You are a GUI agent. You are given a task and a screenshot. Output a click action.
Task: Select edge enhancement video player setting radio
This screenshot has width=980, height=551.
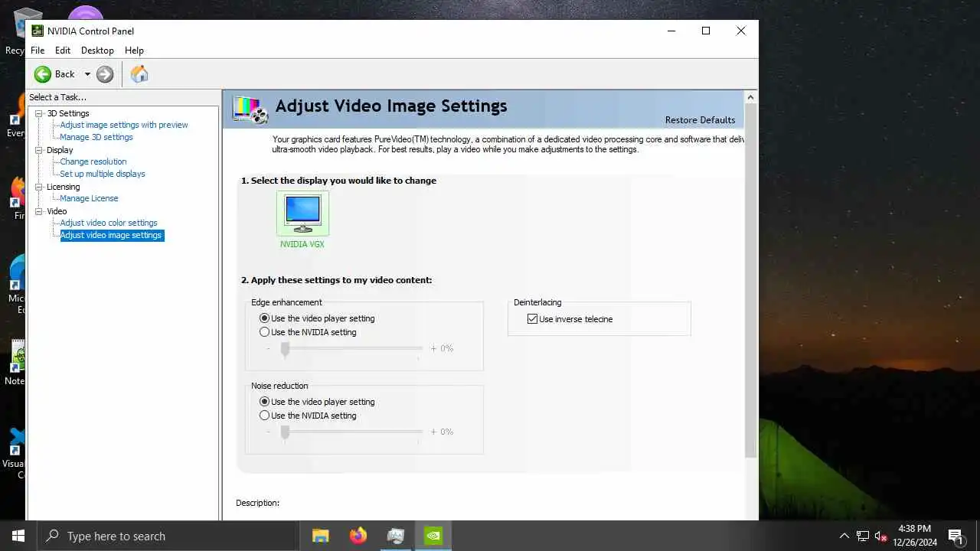coord(265,318)
